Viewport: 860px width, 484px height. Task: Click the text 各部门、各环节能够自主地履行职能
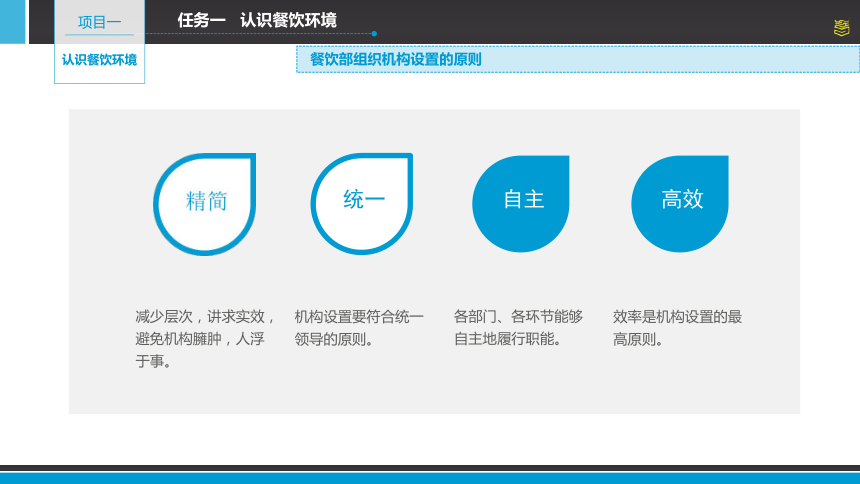(x=518, y=328)
